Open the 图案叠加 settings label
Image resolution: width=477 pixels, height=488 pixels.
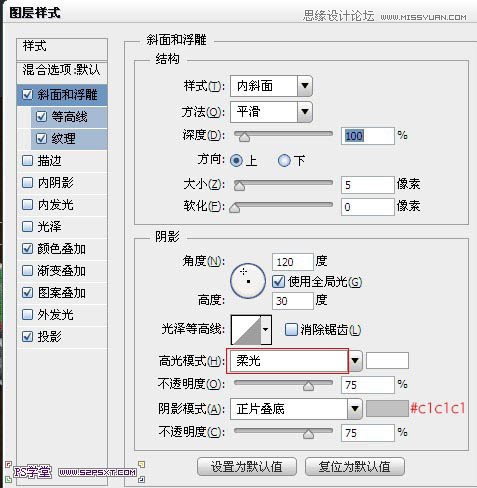coord(62,293)
